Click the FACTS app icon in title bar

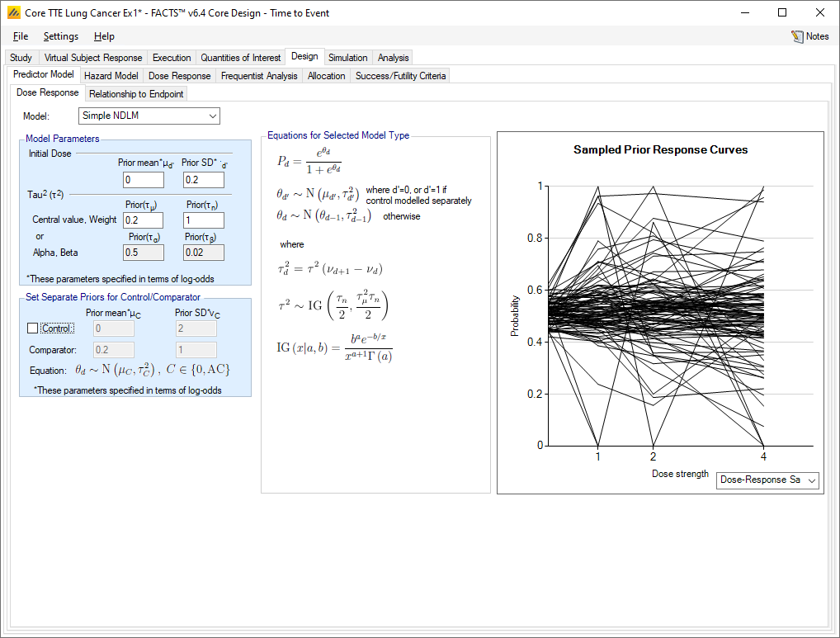click(x=13, y=13)
